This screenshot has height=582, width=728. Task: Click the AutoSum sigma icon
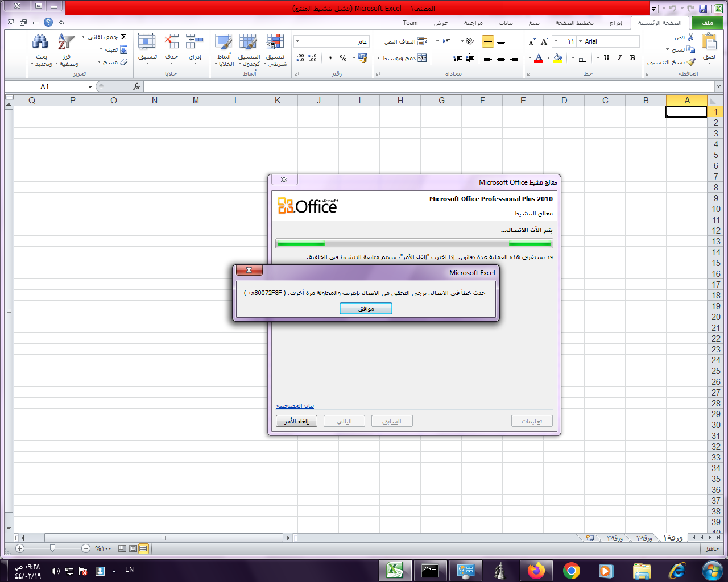coord(123,37)
